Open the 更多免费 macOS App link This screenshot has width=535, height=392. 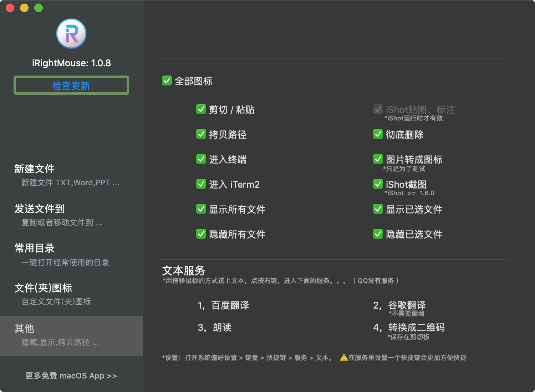tap(71, 376)
